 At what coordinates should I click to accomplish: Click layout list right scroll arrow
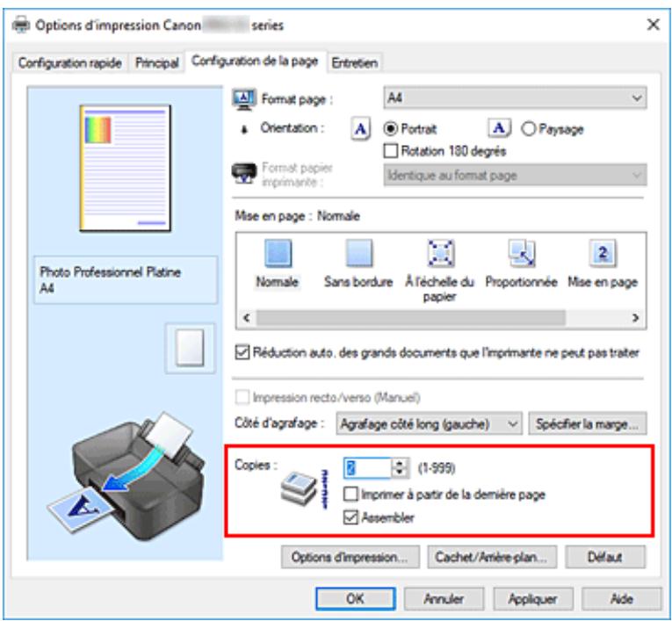tap(636, 318)
